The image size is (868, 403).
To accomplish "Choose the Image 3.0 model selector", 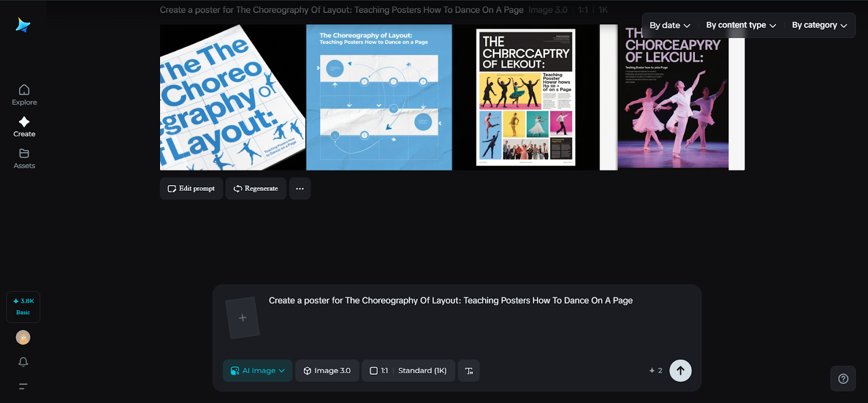I will click(327, 370).
